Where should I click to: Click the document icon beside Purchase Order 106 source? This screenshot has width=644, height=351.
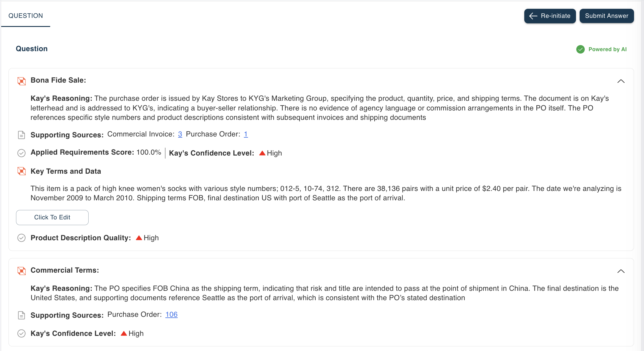coord(21,315)
